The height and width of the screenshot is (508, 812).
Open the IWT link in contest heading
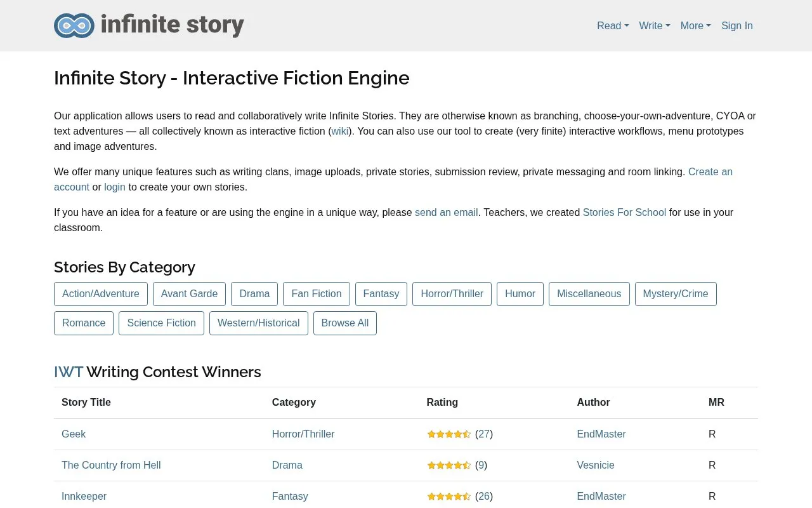click(69, 372)
